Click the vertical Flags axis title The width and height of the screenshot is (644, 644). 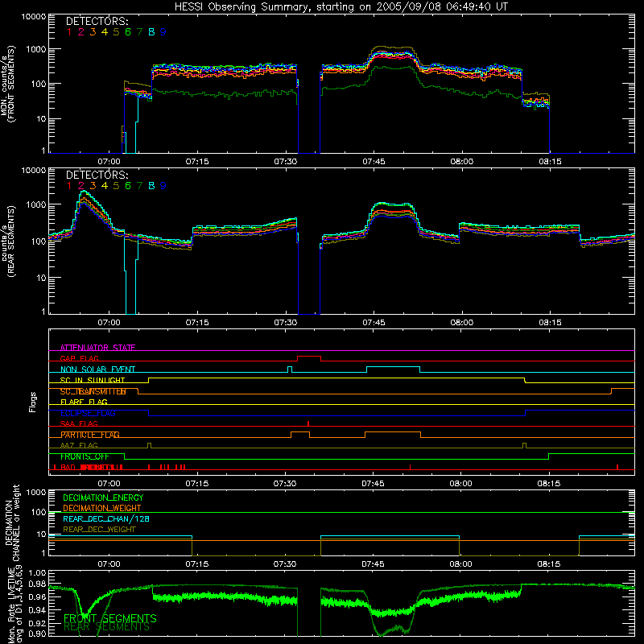pyautogui.click(x=32, y=402)
